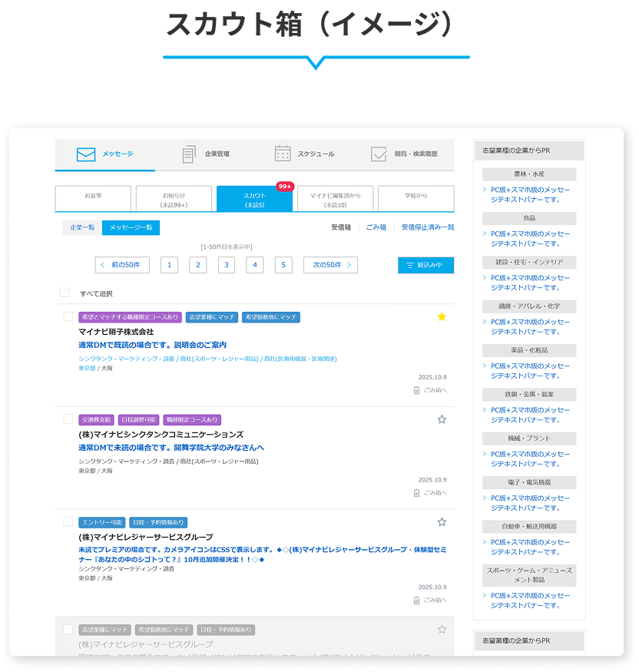Select the マイナビシンクタンクコミュニケーションズ message checkbox
The image size is (639, 672).
click(x=68, y=419)
